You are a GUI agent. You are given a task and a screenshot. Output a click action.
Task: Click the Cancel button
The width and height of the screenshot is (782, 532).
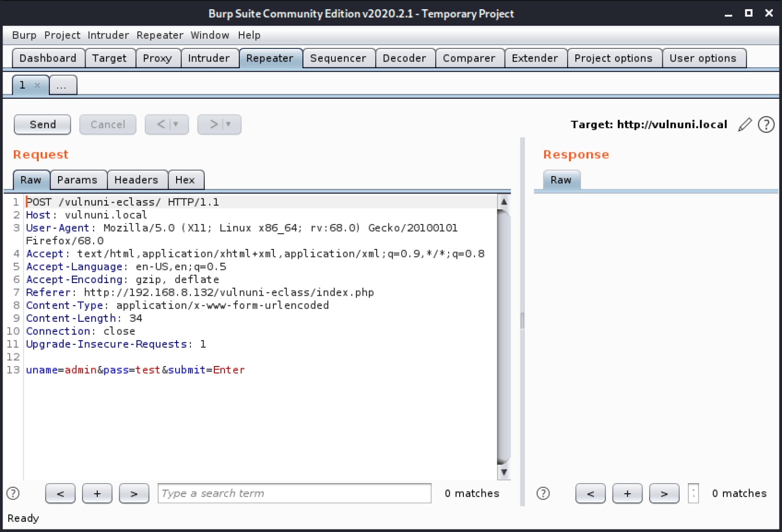108,124
